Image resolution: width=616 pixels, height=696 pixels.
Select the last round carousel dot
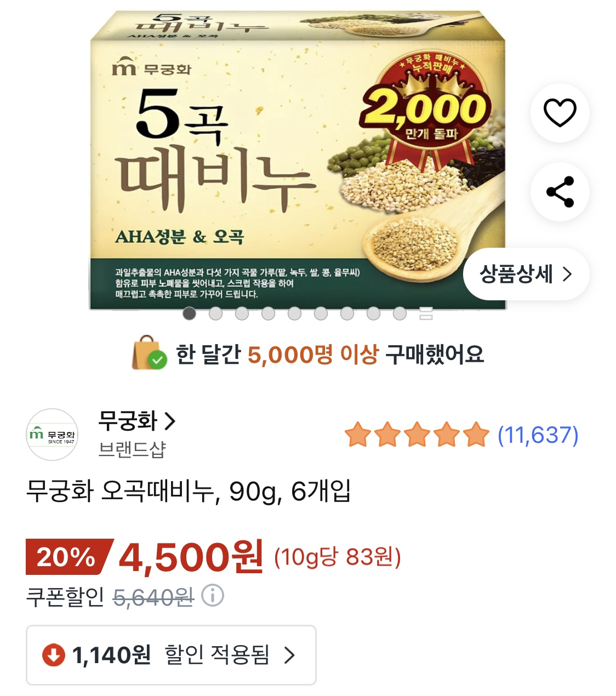pos(400,313)
